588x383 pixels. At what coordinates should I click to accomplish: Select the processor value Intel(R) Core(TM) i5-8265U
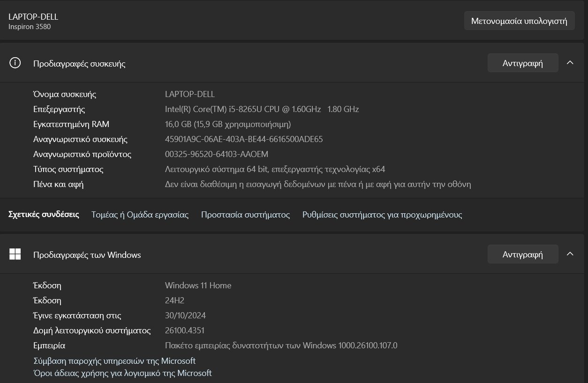(262, 109)
